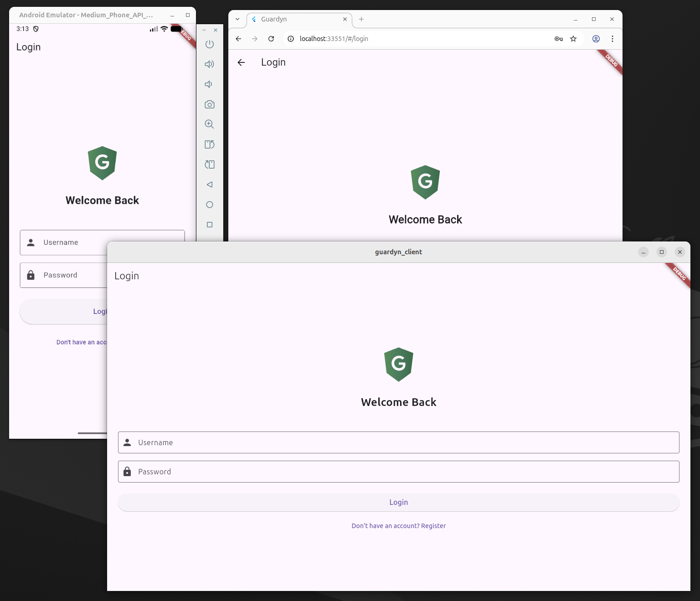700x601 pixels.
Task: Open the Android recent apps overview square
Action: click(209, 225)
